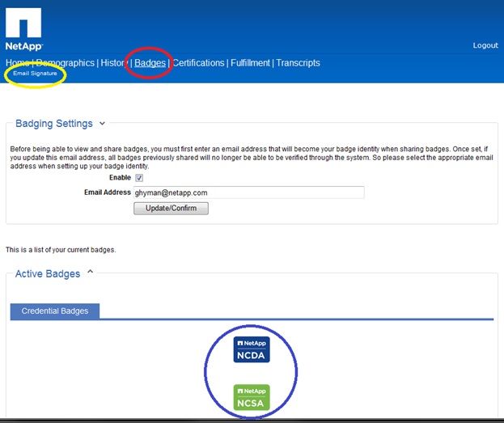Open the NCSA credential badge
The width and height of the screenshot is (504, 423).
[252, 397]
